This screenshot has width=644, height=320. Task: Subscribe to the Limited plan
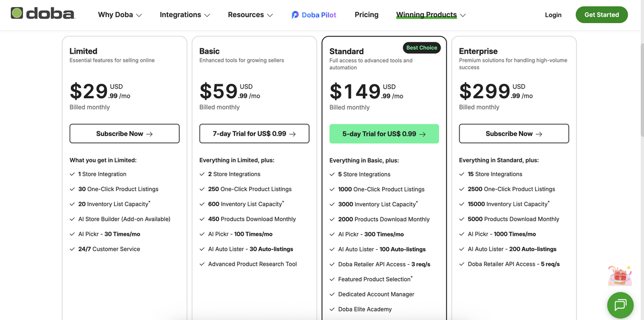(x=125, y=134)
